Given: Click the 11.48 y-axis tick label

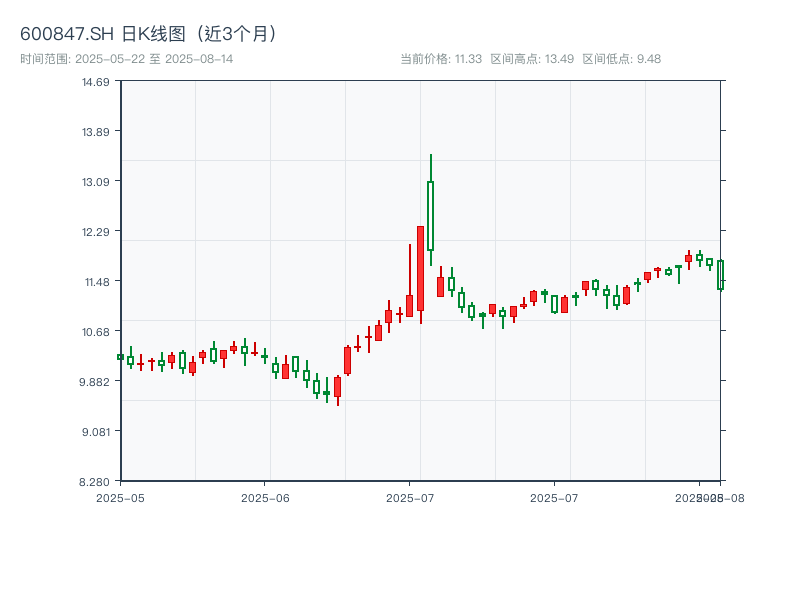Looking at the screenshot, I should click(96, 282).
